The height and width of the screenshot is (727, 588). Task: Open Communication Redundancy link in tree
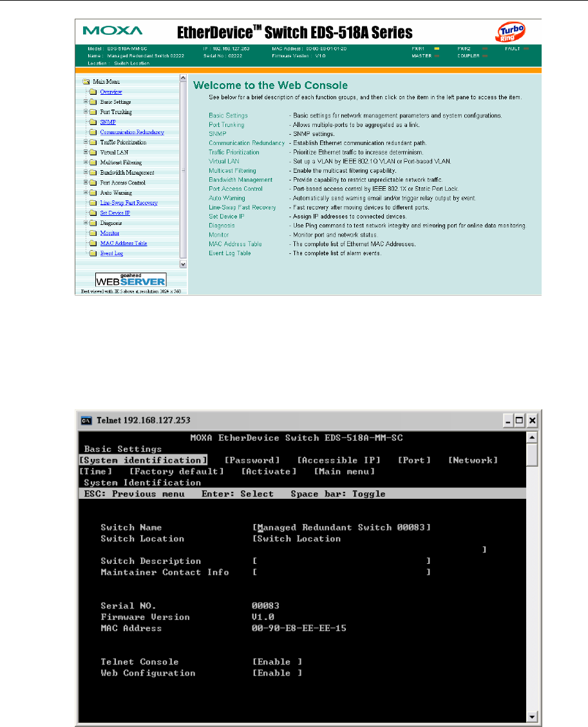pos(132,132)
